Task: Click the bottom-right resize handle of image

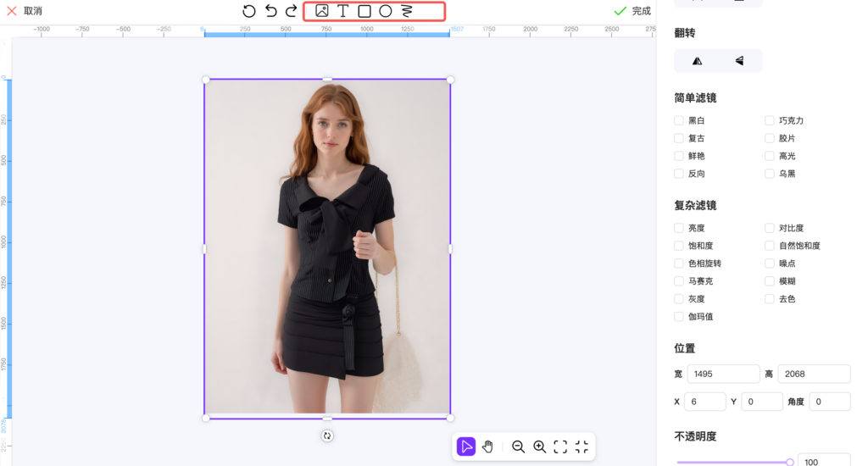Action: pos(451,418)
